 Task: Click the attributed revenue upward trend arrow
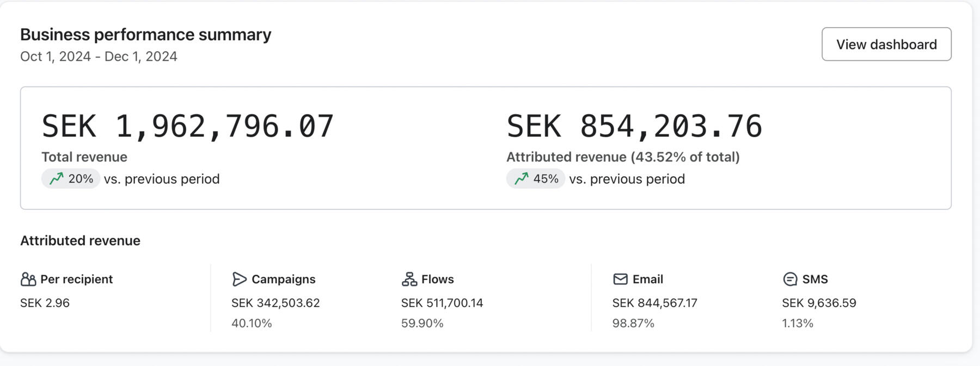(x=522, y=179)
